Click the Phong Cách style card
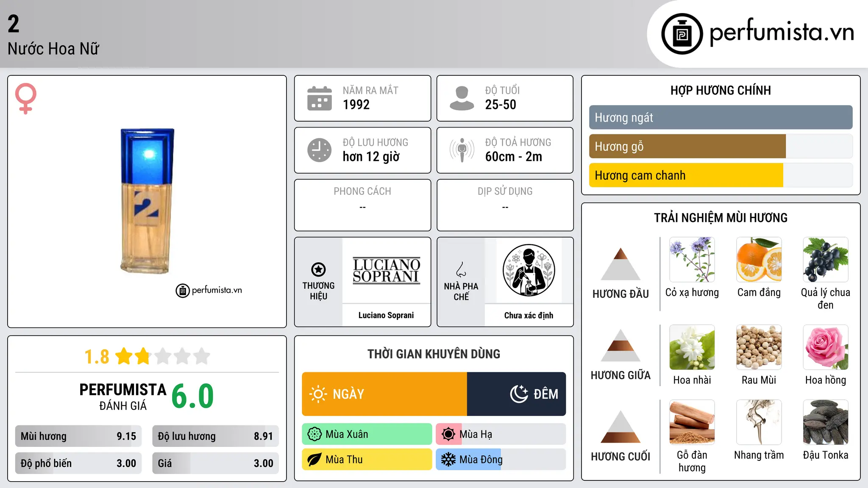The width and height of the screenshot is (868, 488). click(362, 205)
